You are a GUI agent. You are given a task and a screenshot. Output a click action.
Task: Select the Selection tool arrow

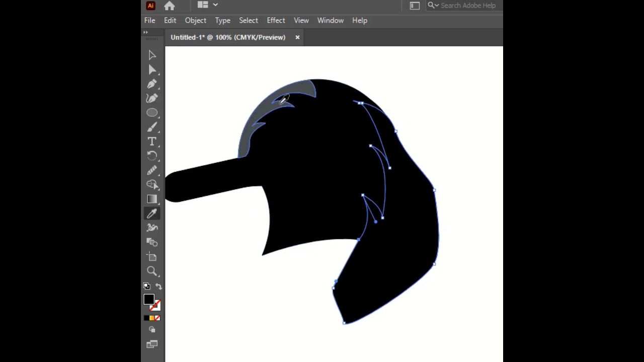tap(152, 55)
